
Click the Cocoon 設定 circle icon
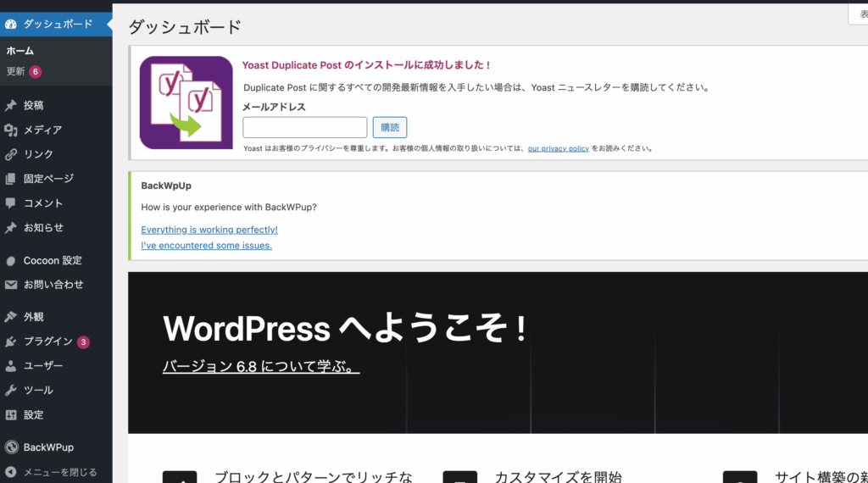[10, 261]
